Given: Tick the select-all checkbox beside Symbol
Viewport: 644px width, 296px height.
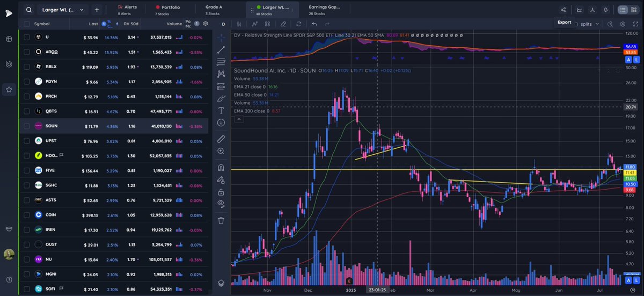Looking at the screenshot, I should [26, 24].
